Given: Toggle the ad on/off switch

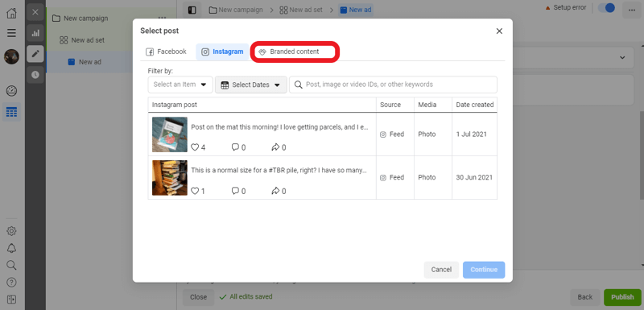Looking at the screenshot, I should 606,8.
